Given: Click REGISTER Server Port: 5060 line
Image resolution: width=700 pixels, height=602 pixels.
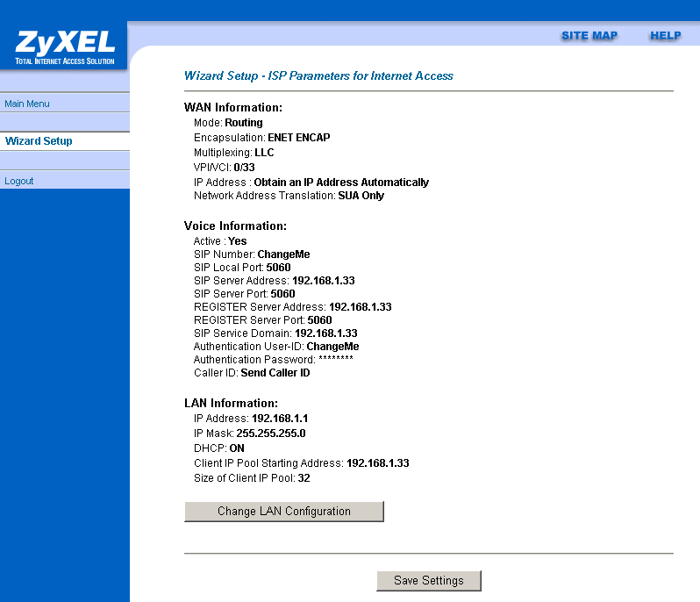Looking at the screenshot, I should (x=262, y=320).
